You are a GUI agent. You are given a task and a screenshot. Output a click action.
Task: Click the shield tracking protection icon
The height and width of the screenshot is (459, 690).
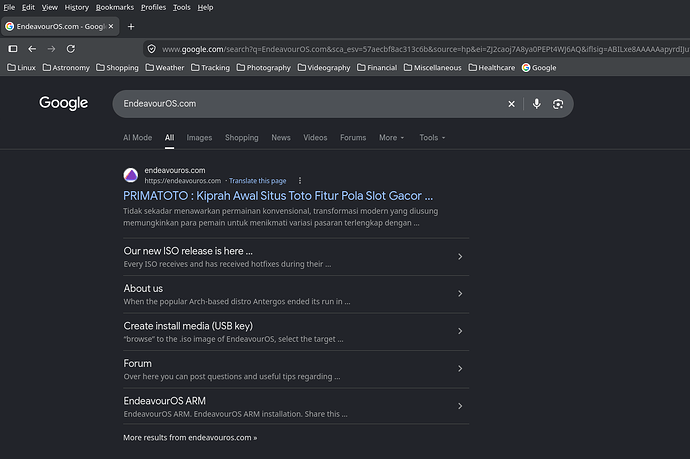(x=151, y=49)
